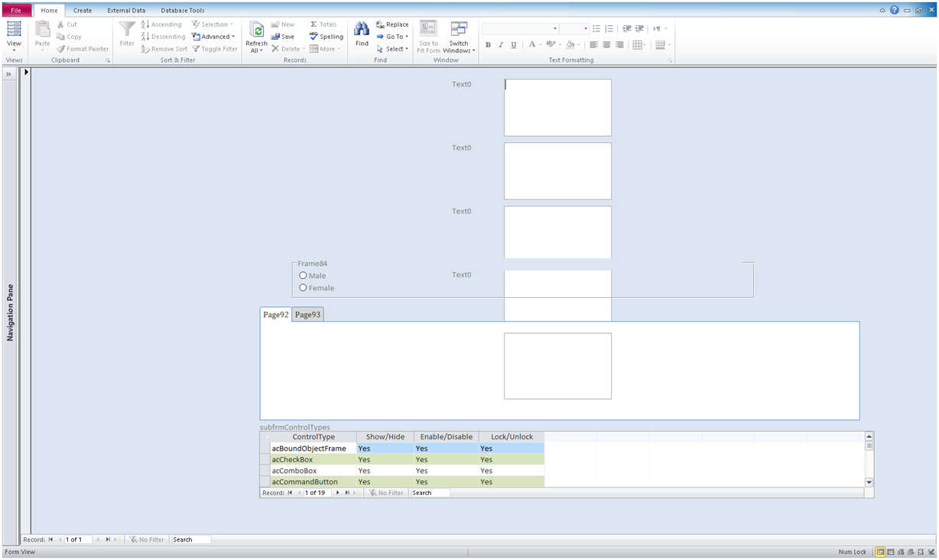Click the acCommandButton cell
Viewport: 939px width, 560px height.
tap(314, 482)
